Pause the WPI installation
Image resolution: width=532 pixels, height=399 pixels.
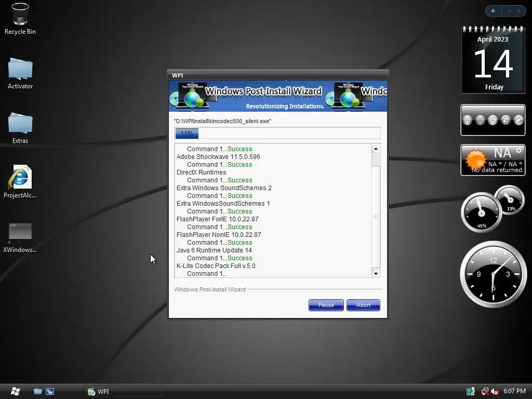pyautogui.click(x=326, y=305)
